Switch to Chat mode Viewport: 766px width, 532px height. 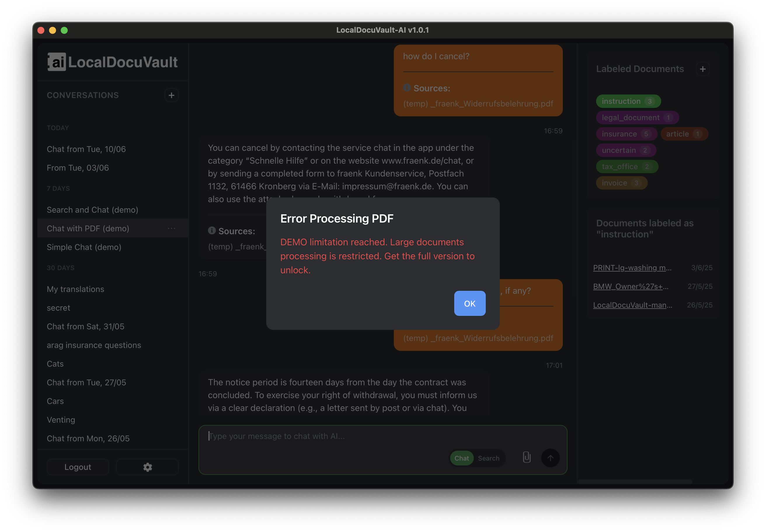(462, 458)
